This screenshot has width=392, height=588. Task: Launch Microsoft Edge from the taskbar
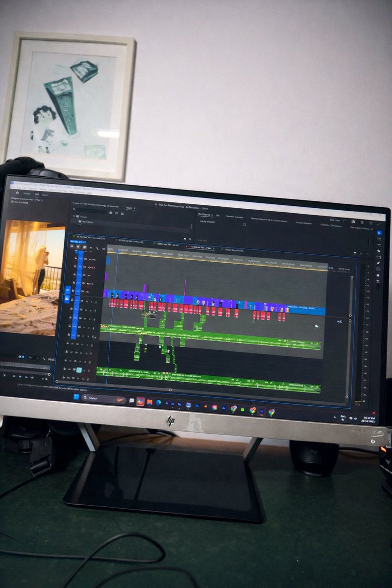coord(159,402)
